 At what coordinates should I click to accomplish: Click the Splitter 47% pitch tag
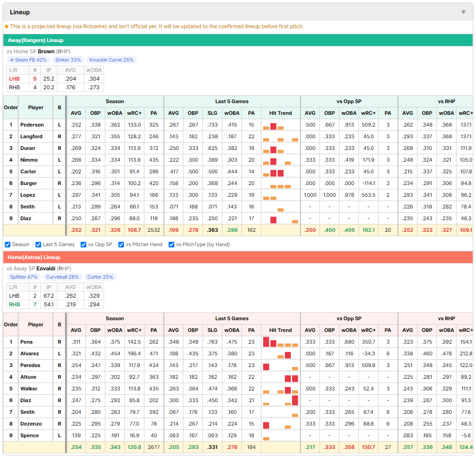pos(24,277)
